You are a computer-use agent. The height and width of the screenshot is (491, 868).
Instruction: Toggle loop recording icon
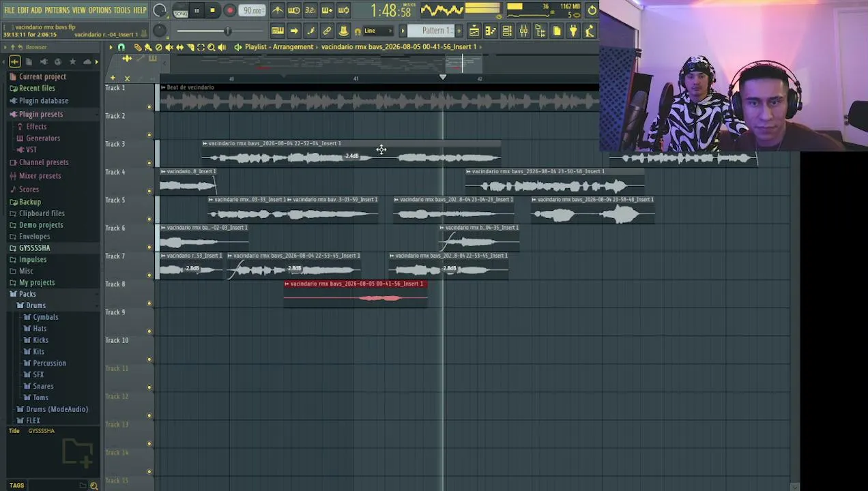[343, 10]
